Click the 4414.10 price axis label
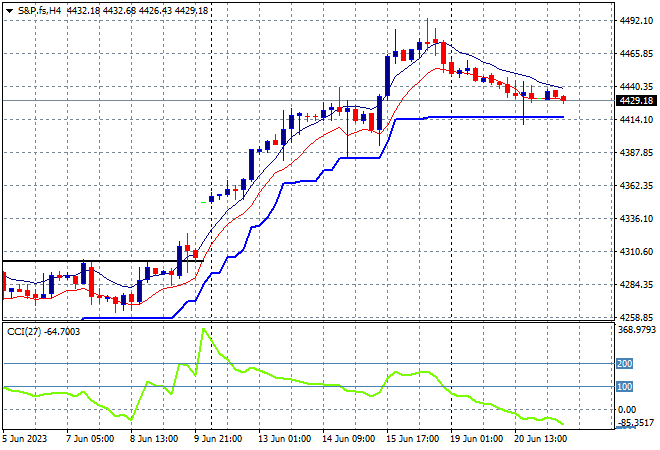 [636, 120]
